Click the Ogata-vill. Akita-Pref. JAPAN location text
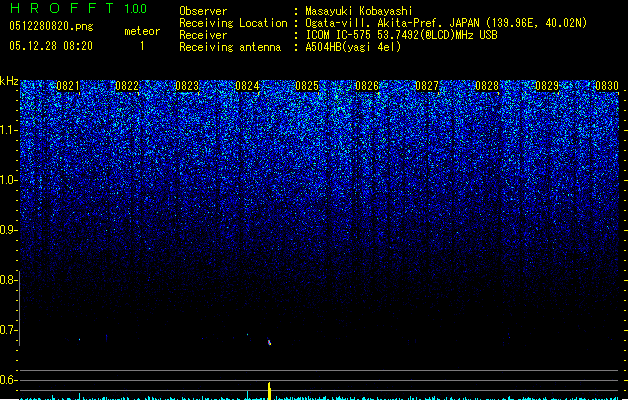The image size is (629, 400). point(393,23)
